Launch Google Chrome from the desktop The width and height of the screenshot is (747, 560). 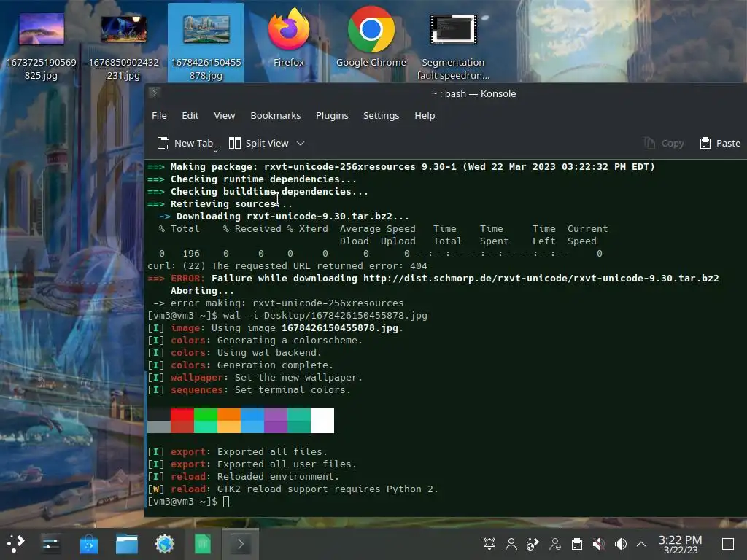pos(371,38)
